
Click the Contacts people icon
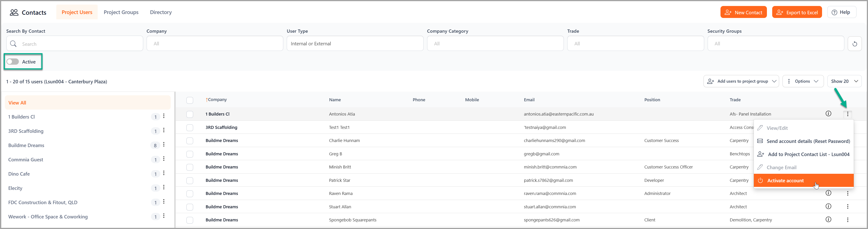pos(14,12)
